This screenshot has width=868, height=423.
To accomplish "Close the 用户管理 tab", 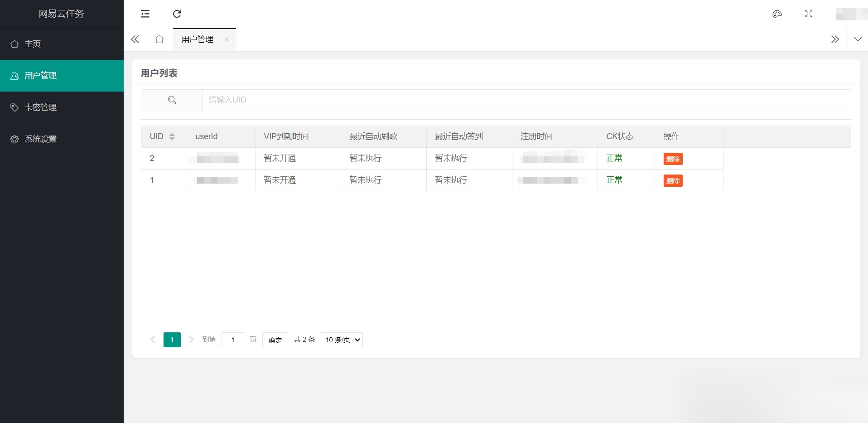I will pyautogui.click(x=227, y=39).
